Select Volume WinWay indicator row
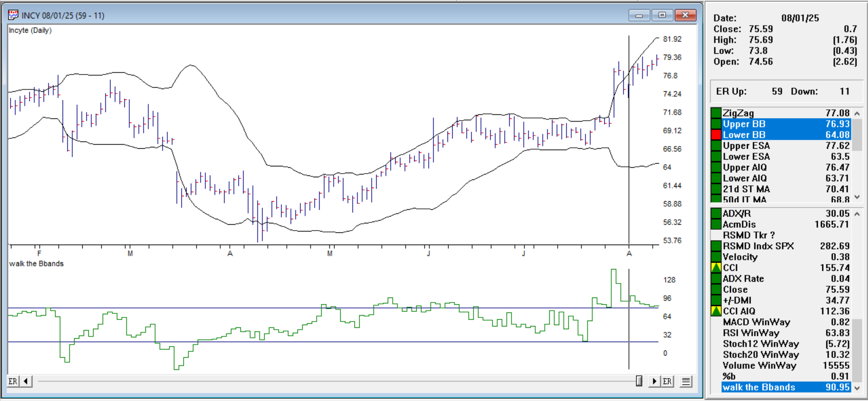The image size is (868, 401). tap(786, 365)
